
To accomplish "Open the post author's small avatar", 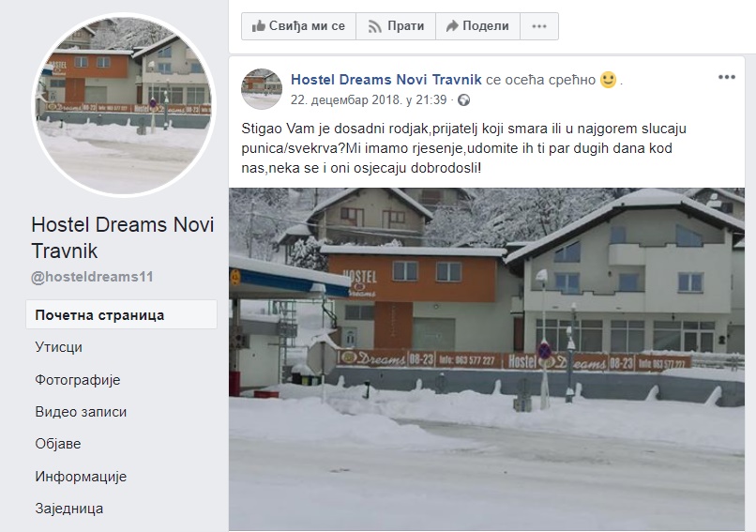I will click(262, 89).
